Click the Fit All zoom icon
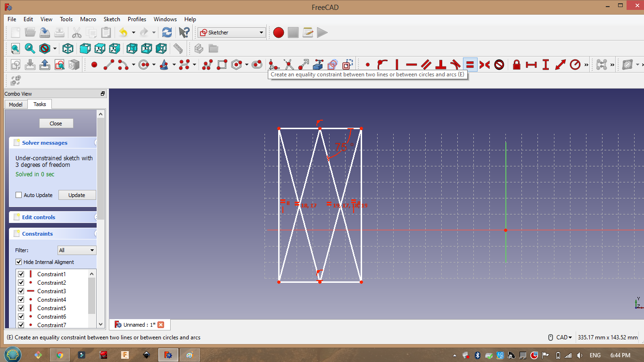This screenshot has height=362, width=644. (x=16, y=49)
